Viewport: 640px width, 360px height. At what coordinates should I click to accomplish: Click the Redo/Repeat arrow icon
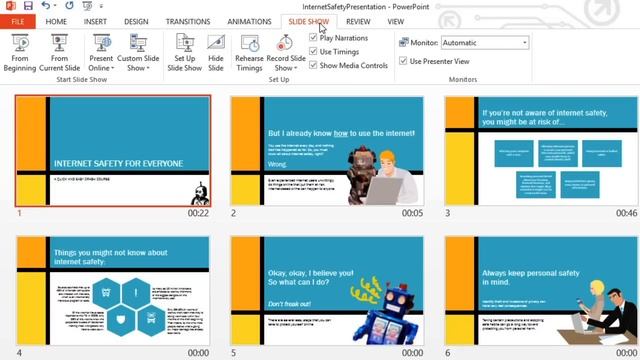tap(69, 6)
